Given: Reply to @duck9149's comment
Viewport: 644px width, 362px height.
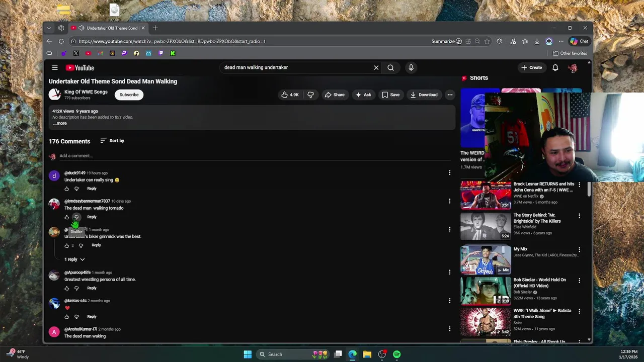Looking at the screenshot, I should [x=92, y=189].
